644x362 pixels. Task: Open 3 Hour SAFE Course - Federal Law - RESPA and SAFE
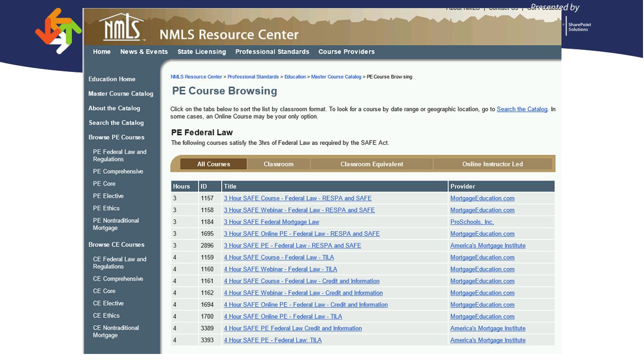[298, 198]
